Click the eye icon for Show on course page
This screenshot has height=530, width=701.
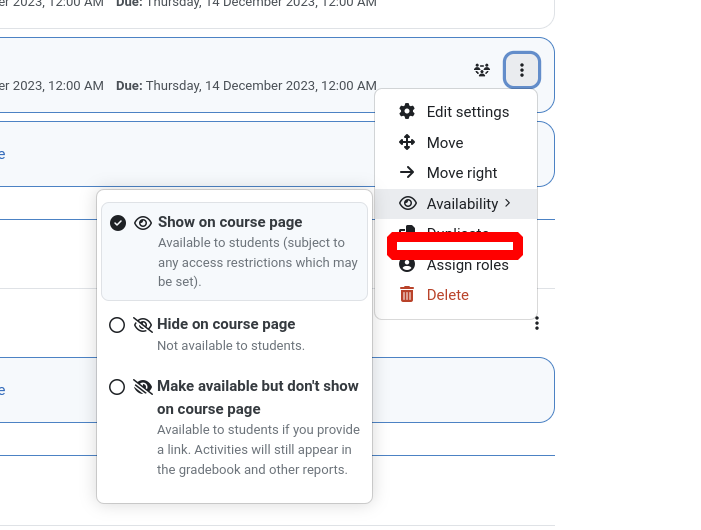143,223
